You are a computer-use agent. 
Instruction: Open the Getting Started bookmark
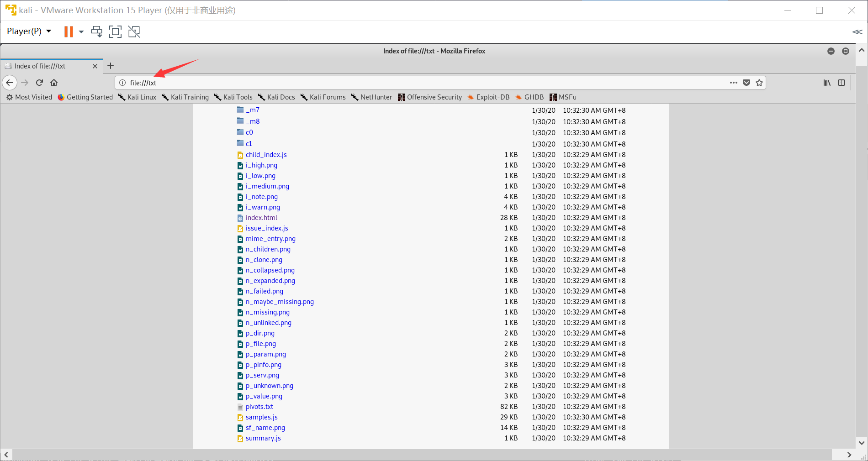(x=85, y=97)
